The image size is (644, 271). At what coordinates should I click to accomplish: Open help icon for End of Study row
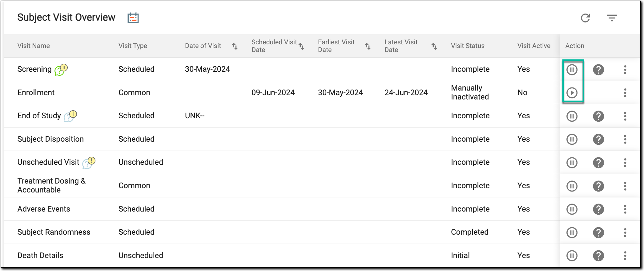pos(598,116)
